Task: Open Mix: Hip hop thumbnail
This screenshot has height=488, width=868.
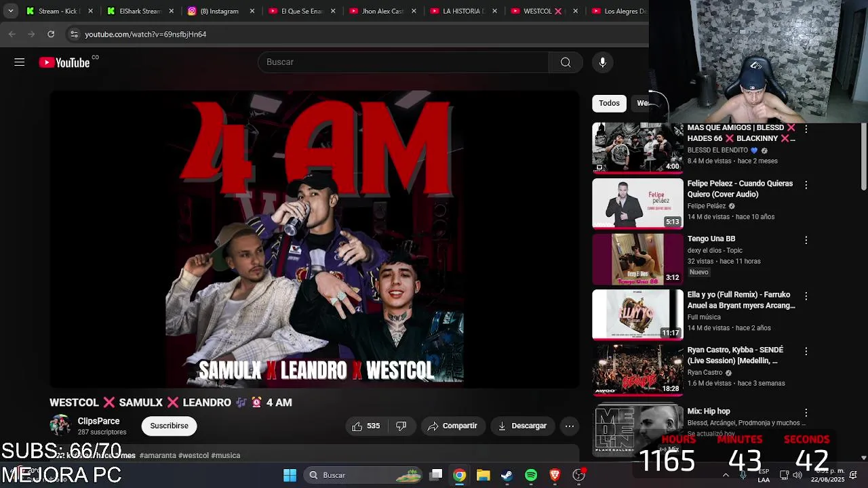Action: [637, 430]
